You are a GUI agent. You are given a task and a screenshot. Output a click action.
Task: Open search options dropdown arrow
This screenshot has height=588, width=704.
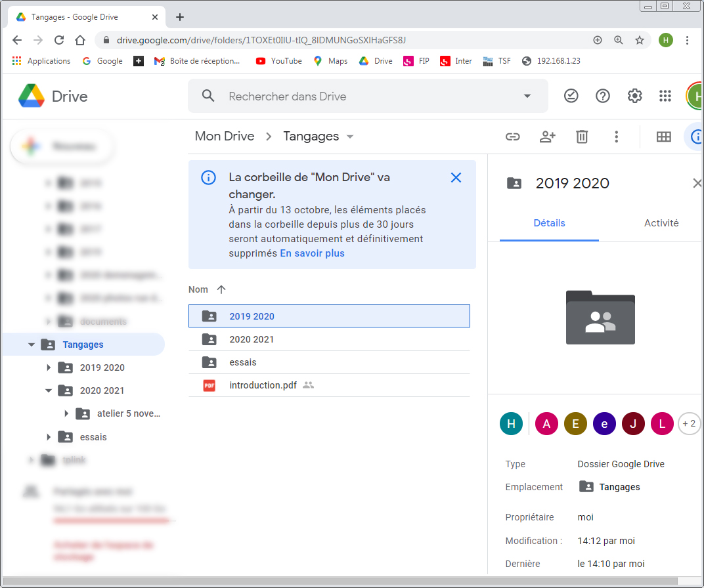pos(527,96)
